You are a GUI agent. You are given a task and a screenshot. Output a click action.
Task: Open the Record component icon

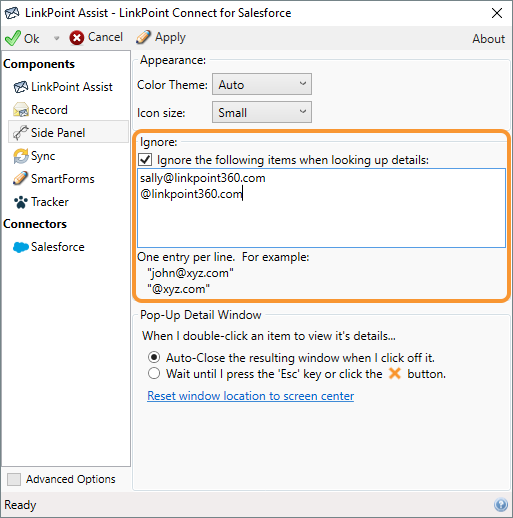pos(21,110)
